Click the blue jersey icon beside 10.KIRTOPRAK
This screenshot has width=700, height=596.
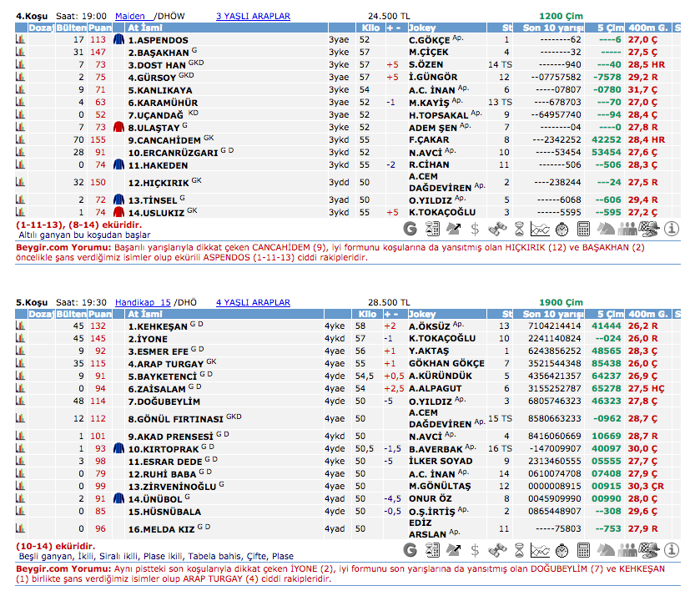click(x=118, y=448)
